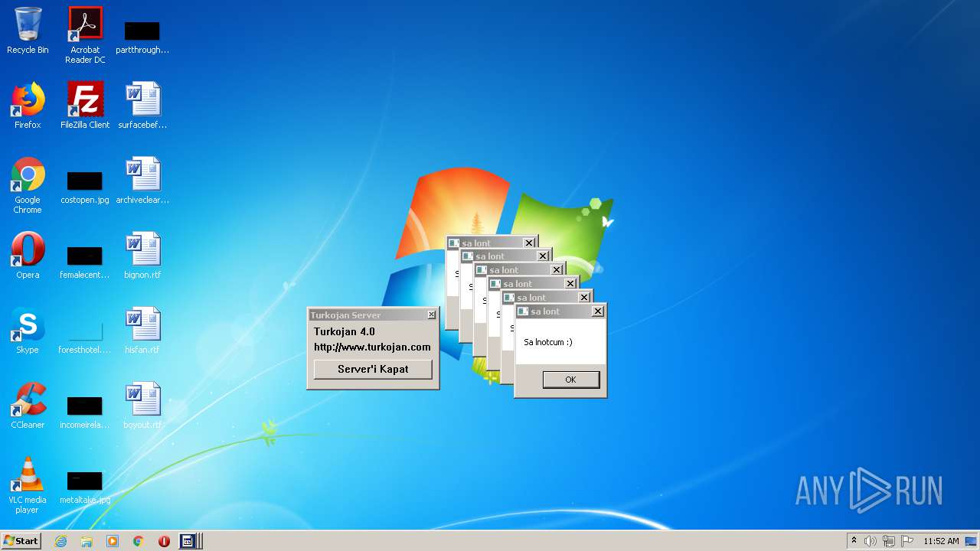Click the Turkojan 4.0 label
Screen dimensions: 980x551
pos(345,331)
